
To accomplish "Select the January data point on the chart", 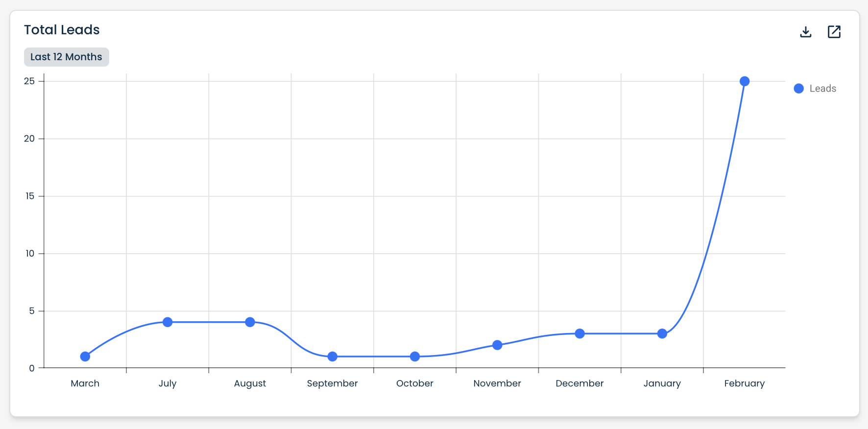I will pos(662,333).
